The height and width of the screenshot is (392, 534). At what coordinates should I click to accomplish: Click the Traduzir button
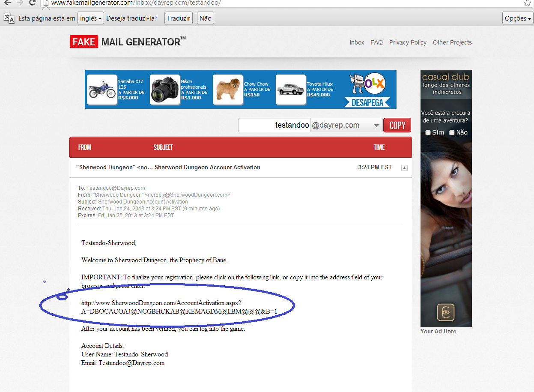pyautogui.click(x=178, y=18)
